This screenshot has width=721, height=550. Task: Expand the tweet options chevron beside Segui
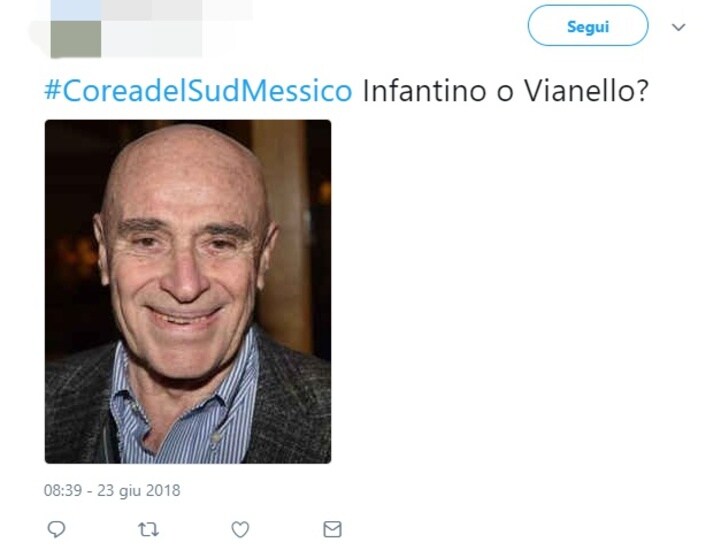pos(678,27)
